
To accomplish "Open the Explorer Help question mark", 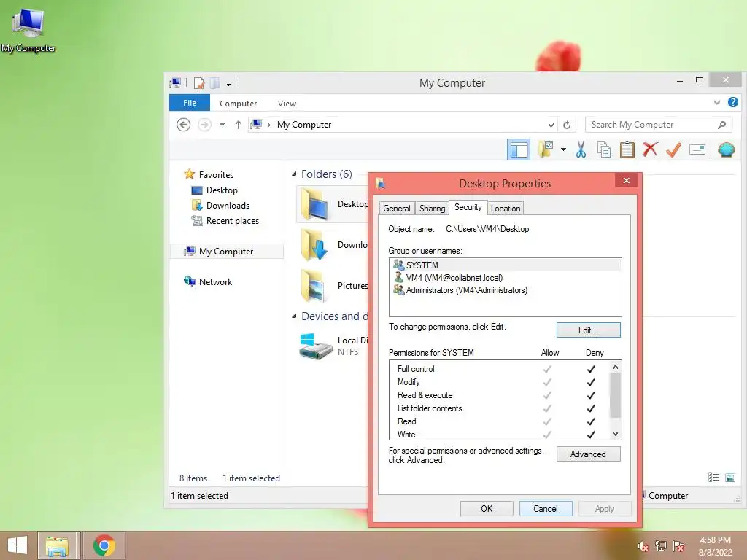I will coord(732,102).
